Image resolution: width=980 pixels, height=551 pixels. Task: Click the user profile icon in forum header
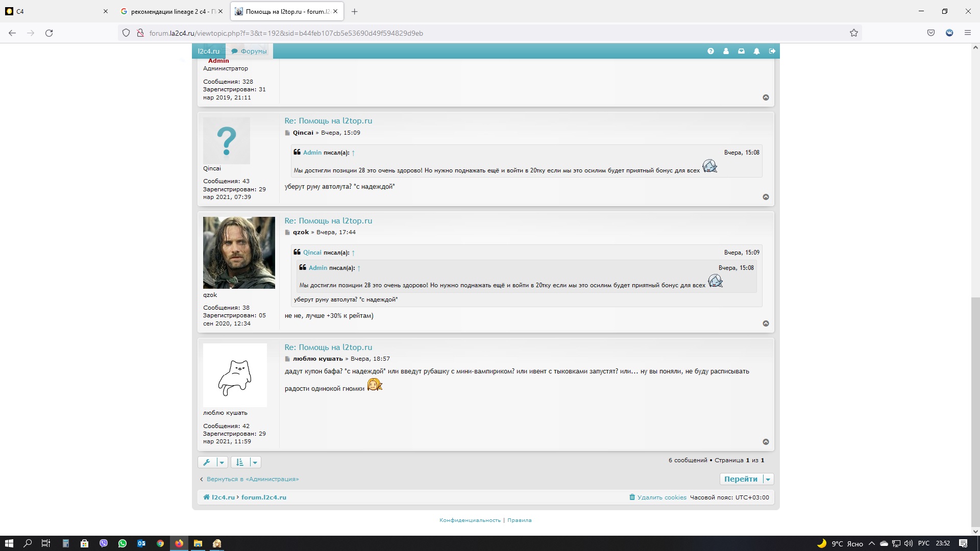(726, 51)
